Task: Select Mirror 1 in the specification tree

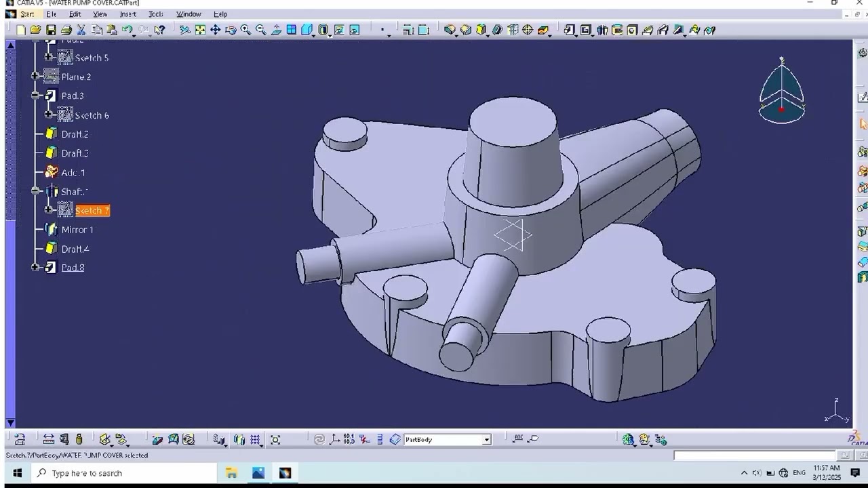Action: (77, 230)
